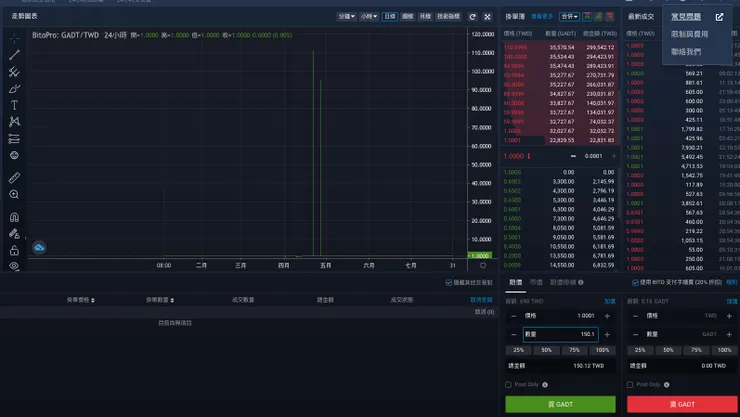
Task: Select the trend line drawing tool
Action: click(14, 55)
